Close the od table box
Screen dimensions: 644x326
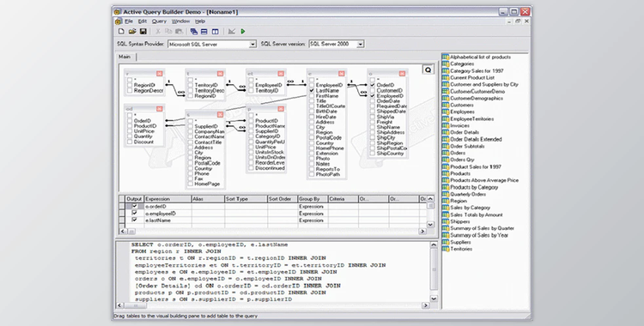[x=160, y=109]
